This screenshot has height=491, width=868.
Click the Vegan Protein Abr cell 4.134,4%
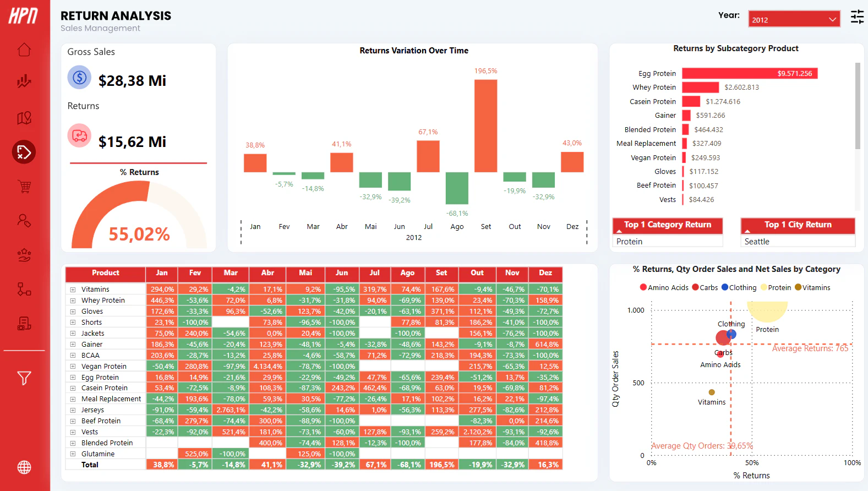(268, 367)
